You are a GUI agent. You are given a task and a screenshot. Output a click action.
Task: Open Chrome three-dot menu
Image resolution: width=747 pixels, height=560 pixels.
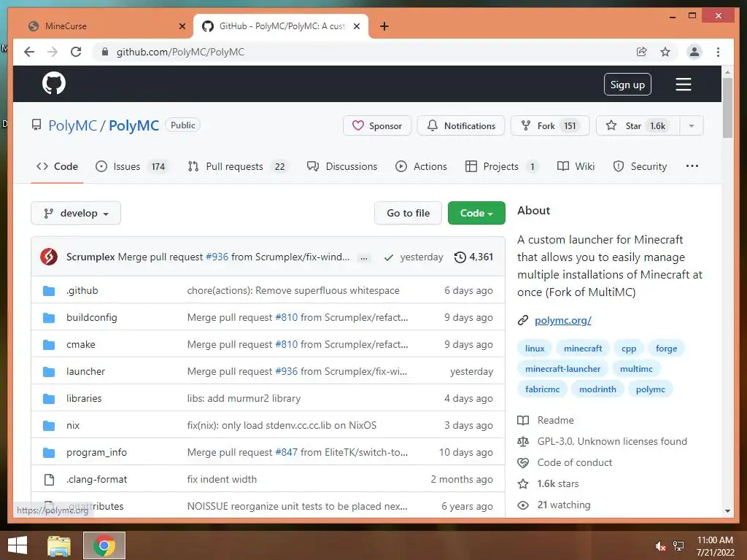(x=718, y=52)
